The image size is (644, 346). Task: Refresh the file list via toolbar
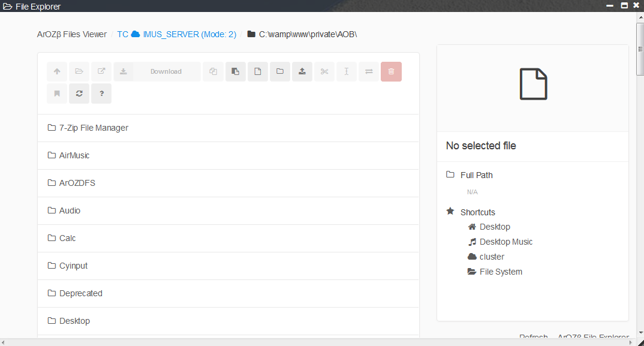pyautogui.click(x=79, y=94)
